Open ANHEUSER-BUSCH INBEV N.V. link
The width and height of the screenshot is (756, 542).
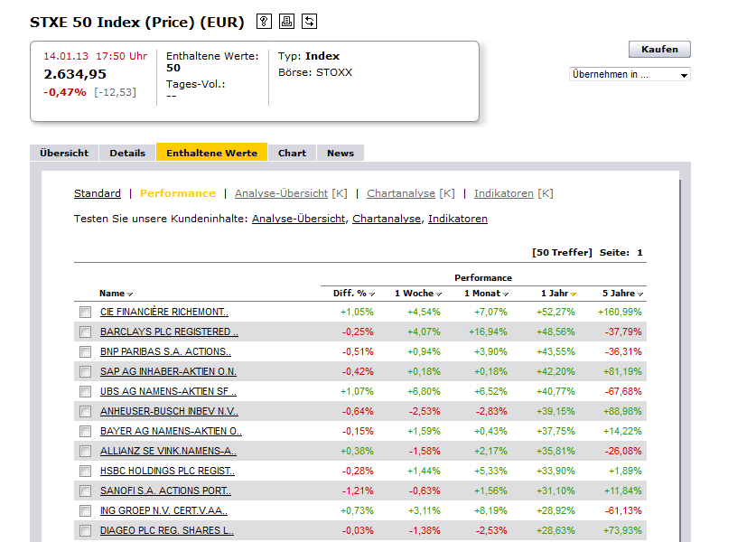click(x=169, y=411)
